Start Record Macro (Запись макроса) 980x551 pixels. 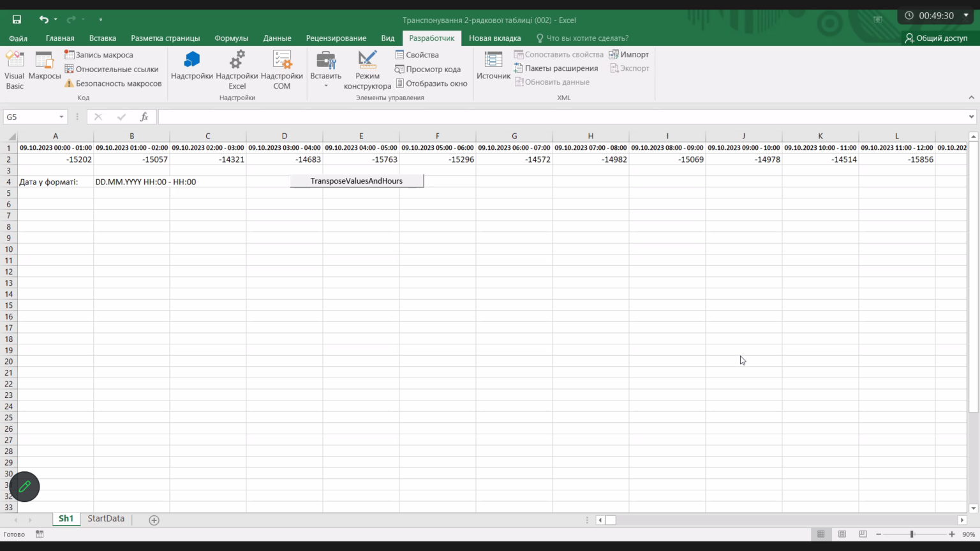pyautogui.click(x=99, y=55)
